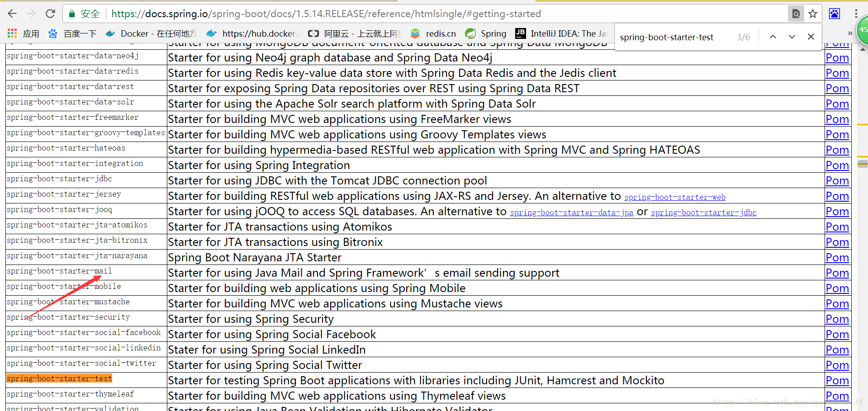Click the secure lock icon in address bar

tap(71, 14)
